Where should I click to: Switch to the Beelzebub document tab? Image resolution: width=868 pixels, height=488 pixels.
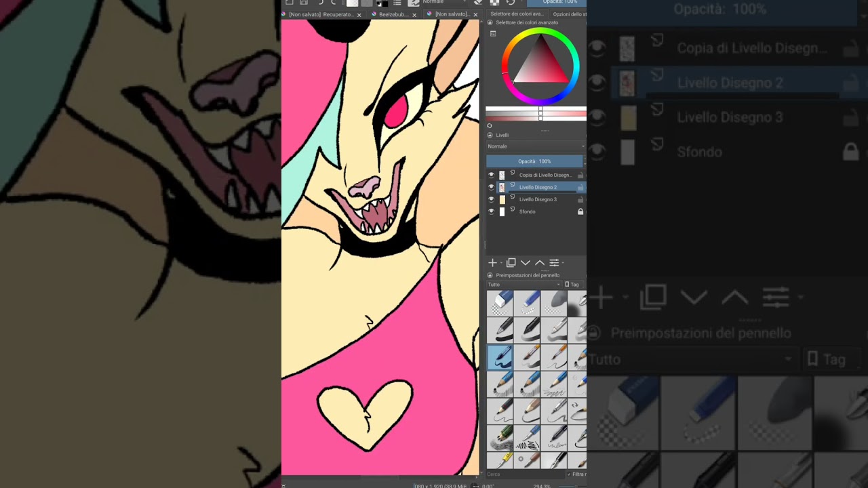point(393,14)
